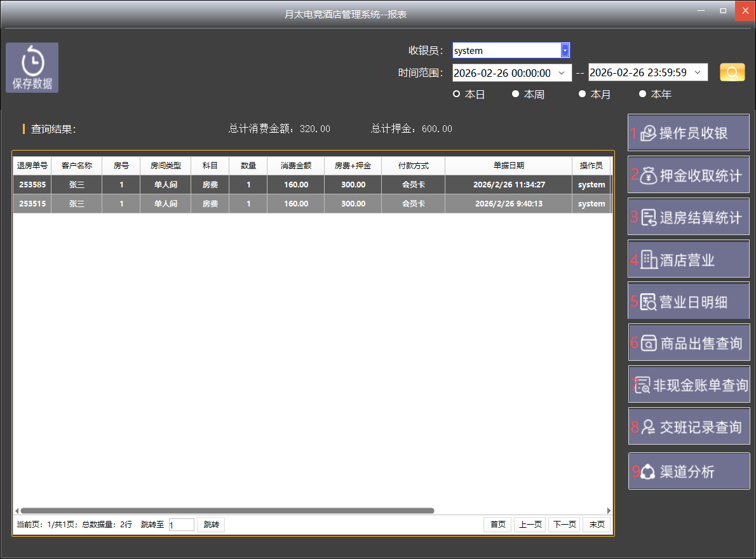Click the horizontal scrollbar of the table
The height and width of the screenshot is (559, 756).
(227, 510)
